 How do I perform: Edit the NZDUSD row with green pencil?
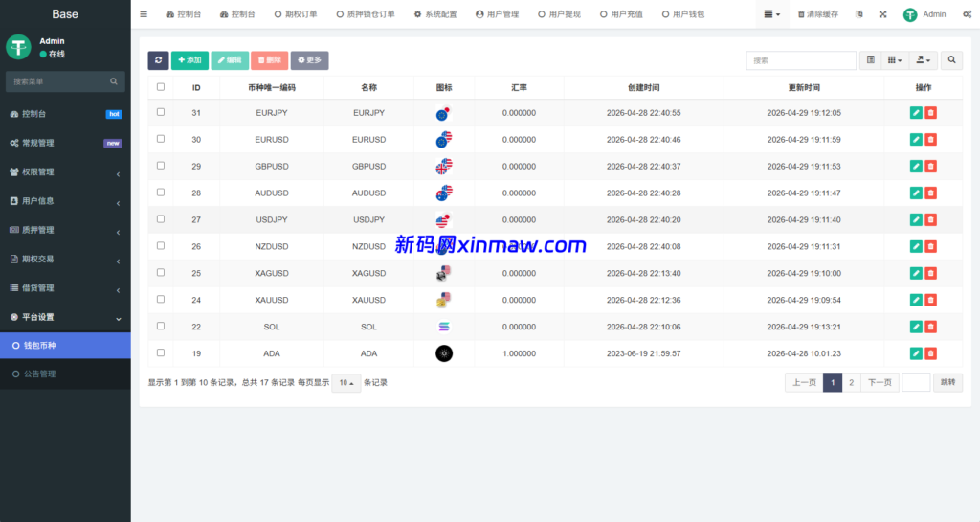pos(916,246)
